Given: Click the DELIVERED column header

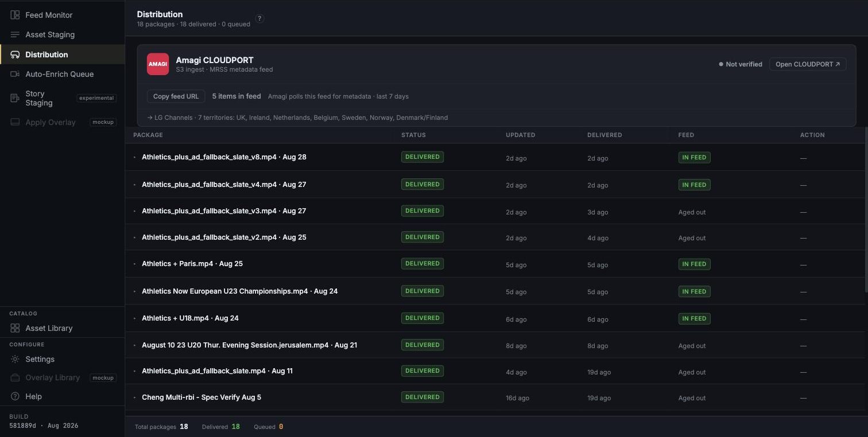Looking at the screenshot, I should 604,135.
